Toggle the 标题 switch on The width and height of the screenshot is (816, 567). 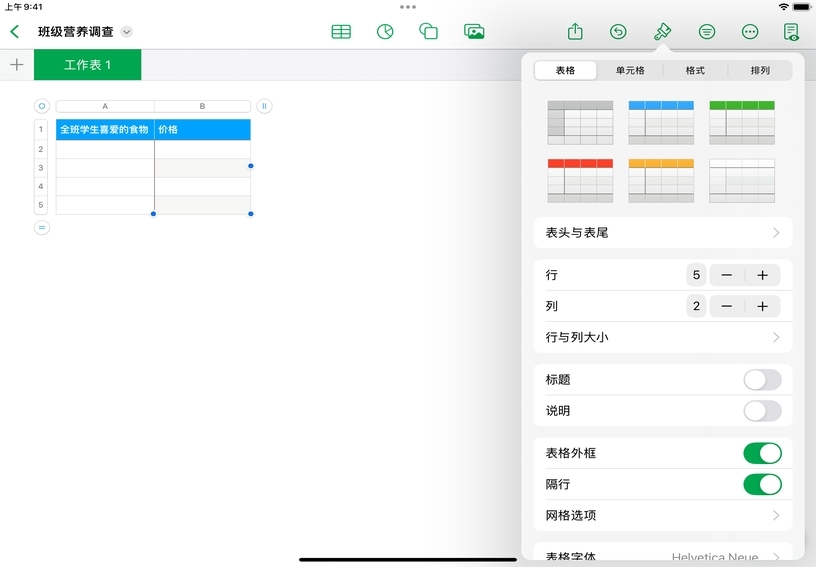click(762, 380)
